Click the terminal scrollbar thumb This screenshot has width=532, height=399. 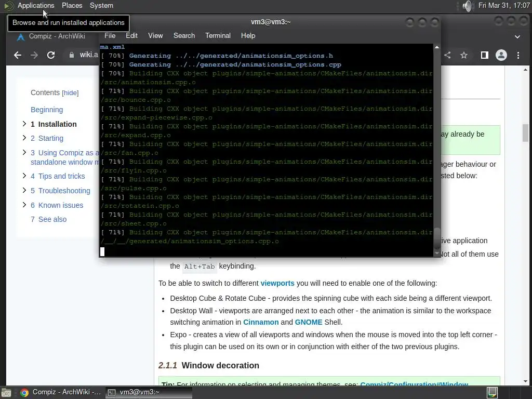[x=437, y=239]
